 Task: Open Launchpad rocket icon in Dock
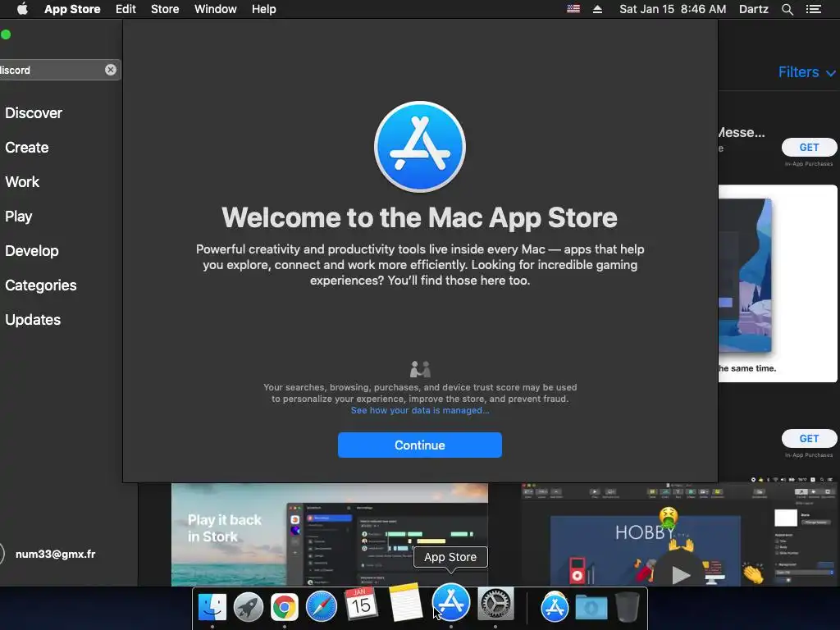(248, 607)
